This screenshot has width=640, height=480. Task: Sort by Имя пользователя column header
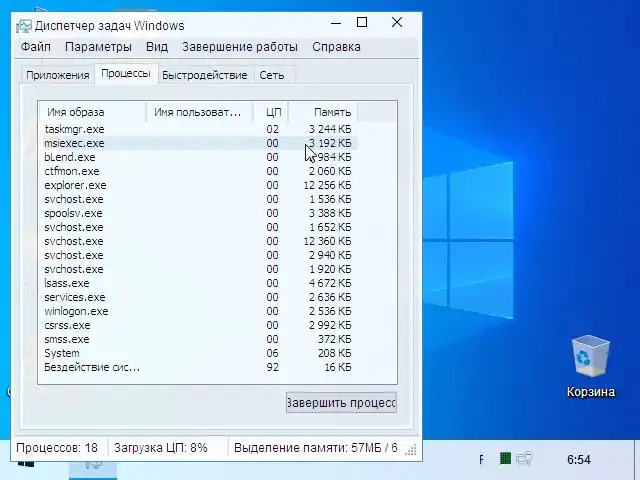coord(200,112)
